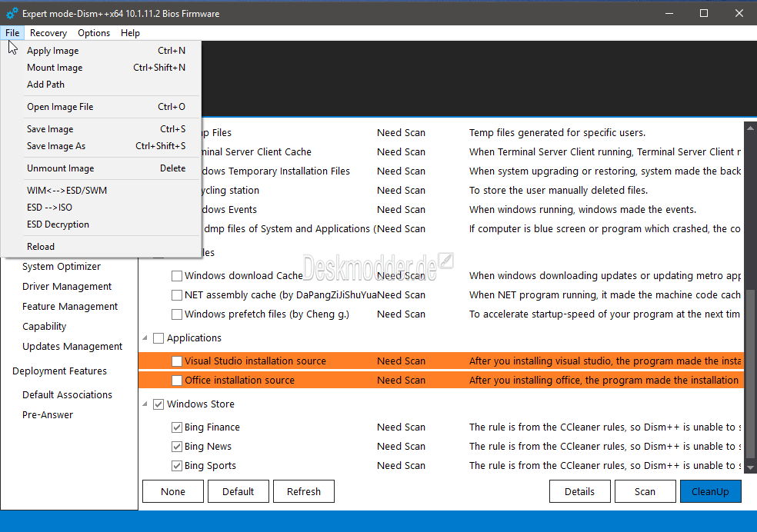The image size is (757, 532).
Task: Collapse the Windows Store group arrow
Action: click(x=145, y=404)
